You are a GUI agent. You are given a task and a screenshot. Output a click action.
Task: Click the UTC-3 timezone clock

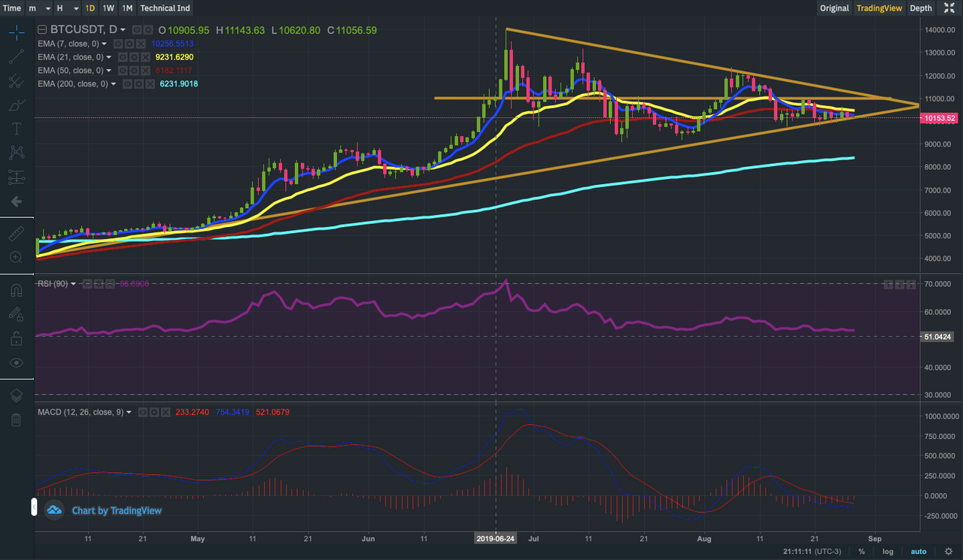click(x=813, y=552)
